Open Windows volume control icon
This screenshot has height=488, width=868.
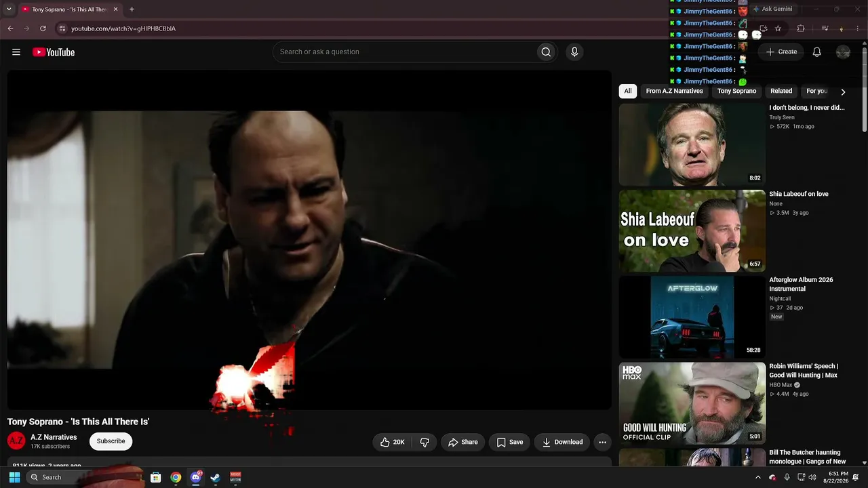pos(812,477)
